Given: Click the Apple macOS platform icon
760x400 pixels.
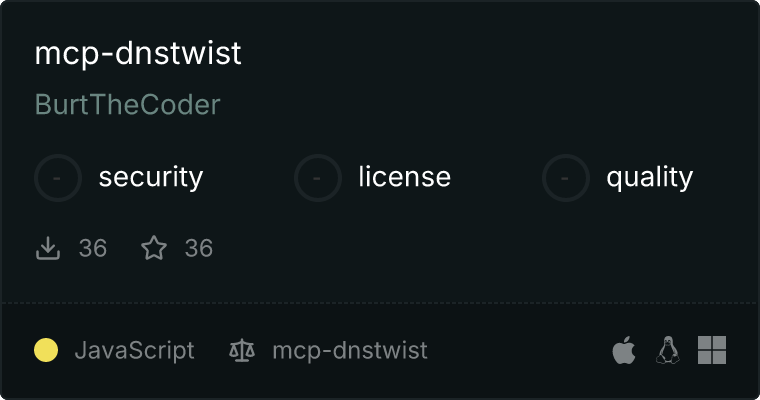Looking at the screenshot, I should tap(624, 350).
